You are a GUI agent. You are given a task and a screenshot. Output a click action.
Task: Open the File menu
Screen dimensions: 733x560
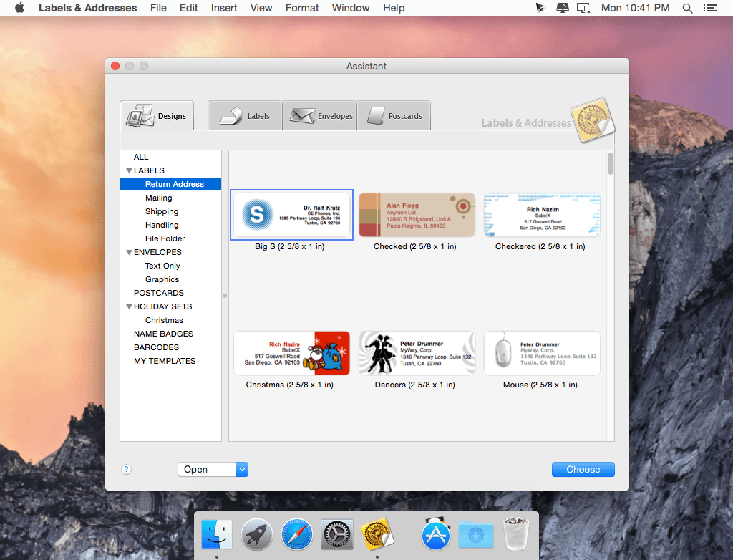(158, 8)
